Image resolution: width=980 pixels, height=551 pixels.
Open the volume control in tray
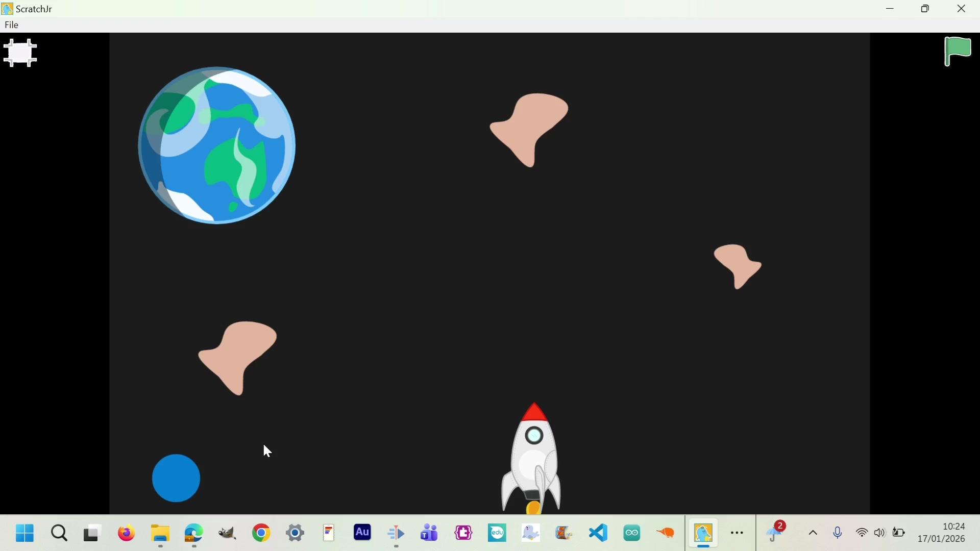[x=880, y=534]
